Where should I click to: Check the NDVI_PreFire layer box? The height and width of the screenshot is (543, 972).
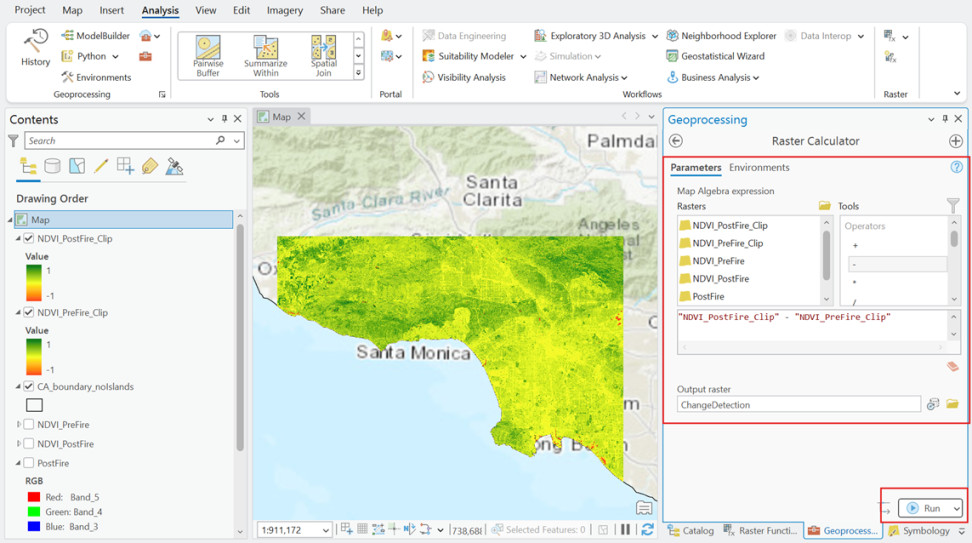point(29,425)
